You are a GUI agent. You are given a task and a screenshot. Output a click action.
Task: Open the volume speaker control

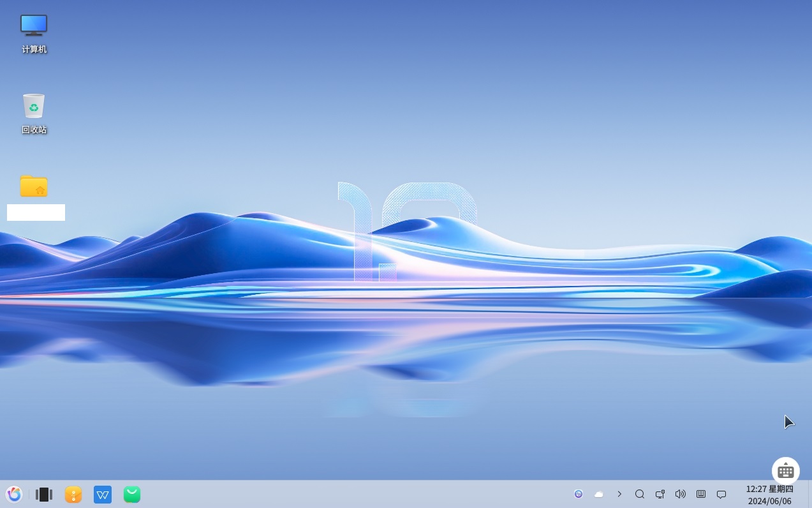(x=681, y=494)
